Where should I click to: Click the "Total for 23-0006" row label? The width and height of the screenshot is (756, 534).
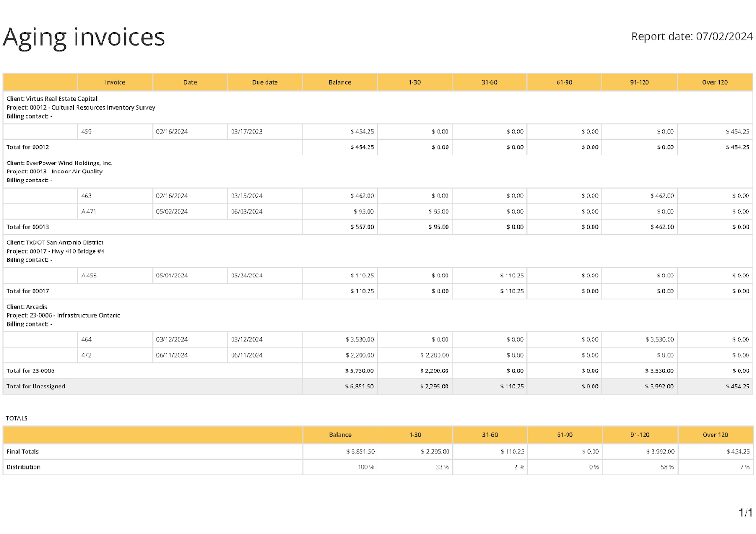point(30,371)
